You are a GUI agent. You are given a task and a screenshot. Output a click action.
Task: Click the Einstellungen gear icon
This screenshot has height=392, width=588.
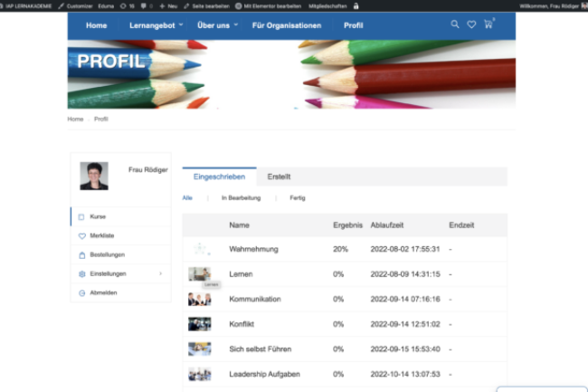pyautogui.click(x=81, y=273)
